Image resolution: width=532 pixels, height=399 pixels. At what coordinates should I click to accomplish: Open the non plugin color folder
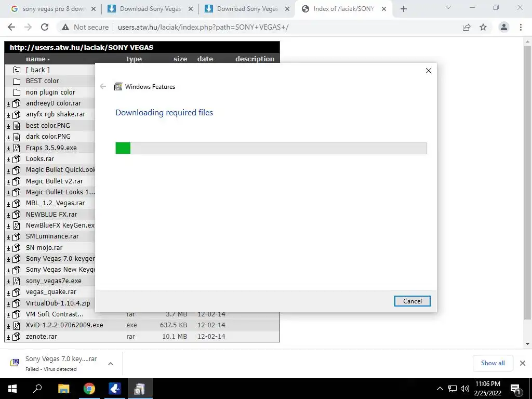point(50,92)
